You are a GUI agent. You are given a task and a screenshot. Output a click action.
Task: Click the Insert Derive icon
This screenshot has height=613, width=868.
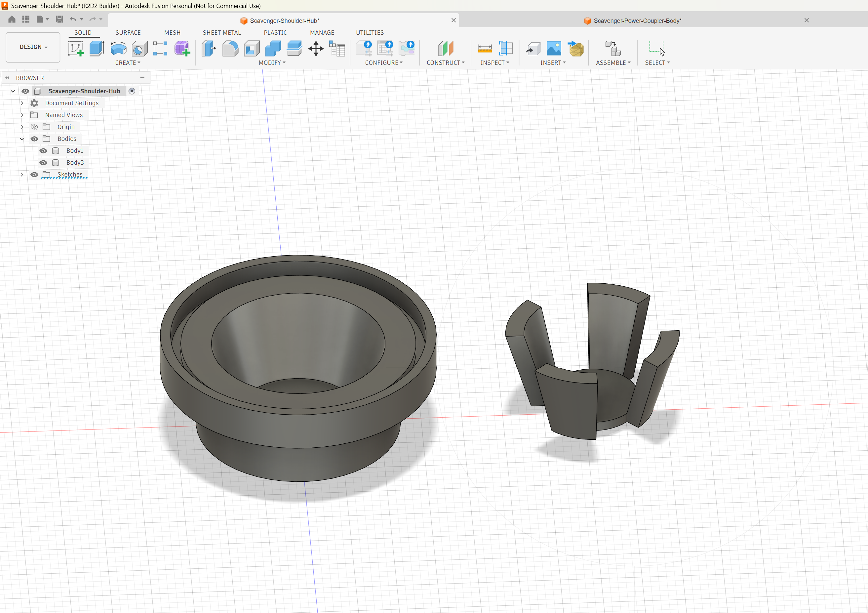click(533, 48)
